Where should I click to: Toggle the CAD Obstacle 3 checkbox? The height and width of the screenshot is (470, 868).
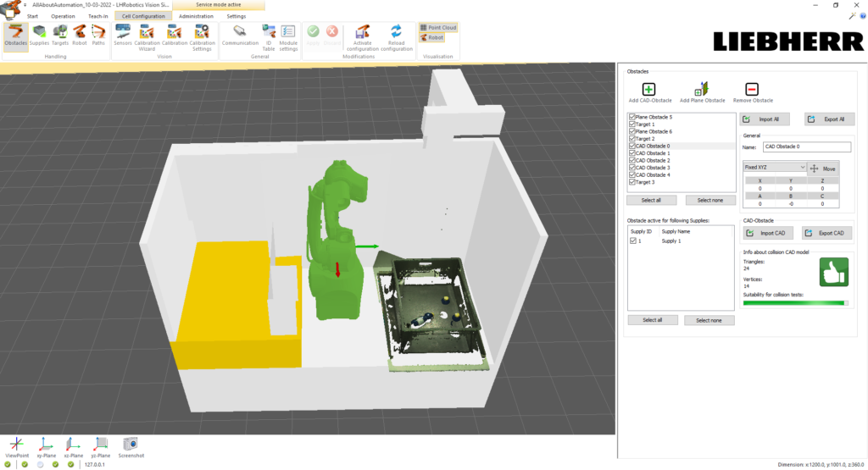click(x=632, y=168)
